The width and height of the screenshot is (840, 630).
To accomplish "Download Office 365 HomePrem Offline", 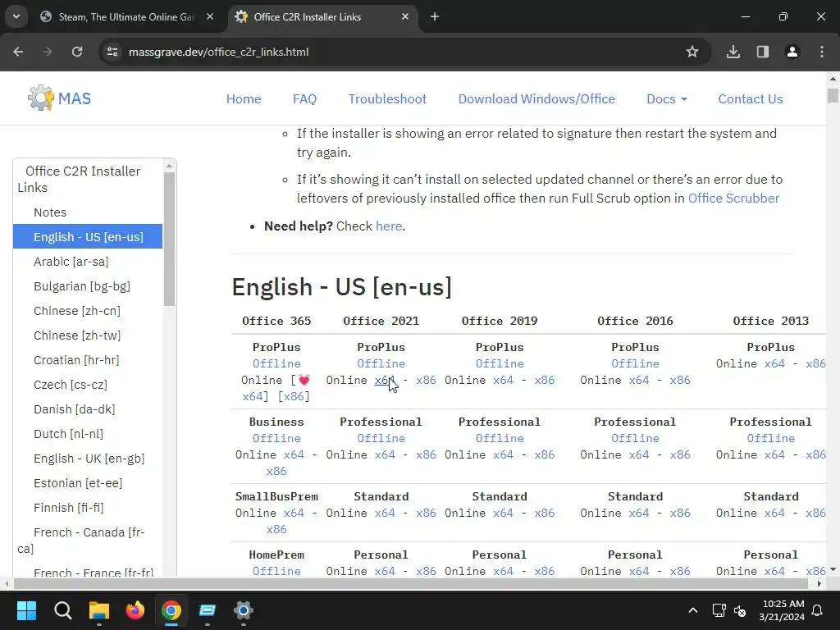I will click(x=276, y=571).
